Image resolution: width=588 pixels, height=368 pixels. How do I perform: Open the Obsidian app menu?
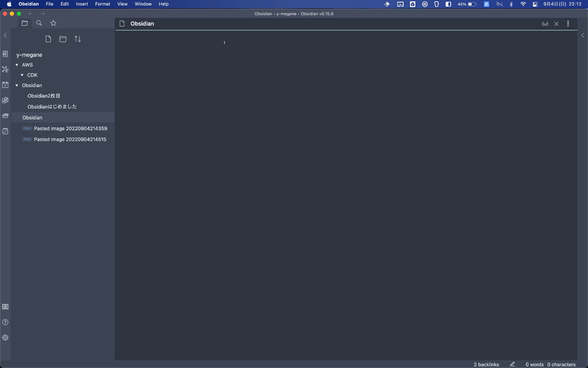click(29, 4)
